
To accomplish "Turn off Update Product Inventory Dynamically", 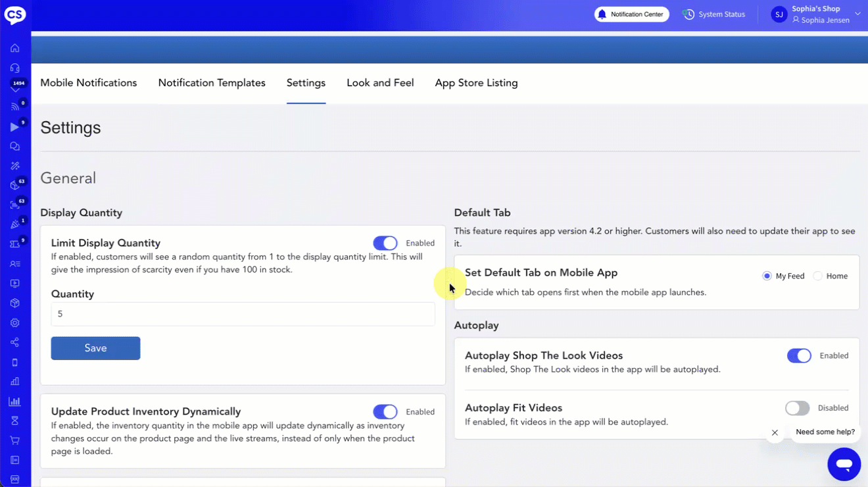I will tap(385, 412).
